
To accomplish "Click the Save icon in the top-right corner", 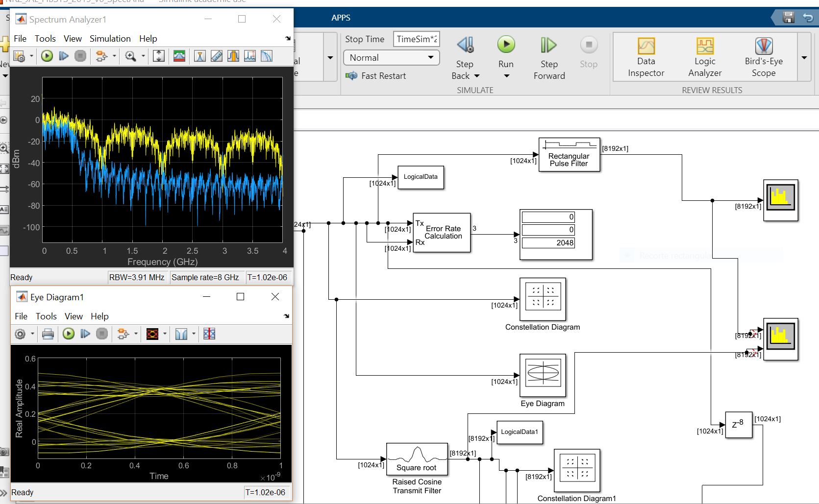I will click(x=789, y=18).
